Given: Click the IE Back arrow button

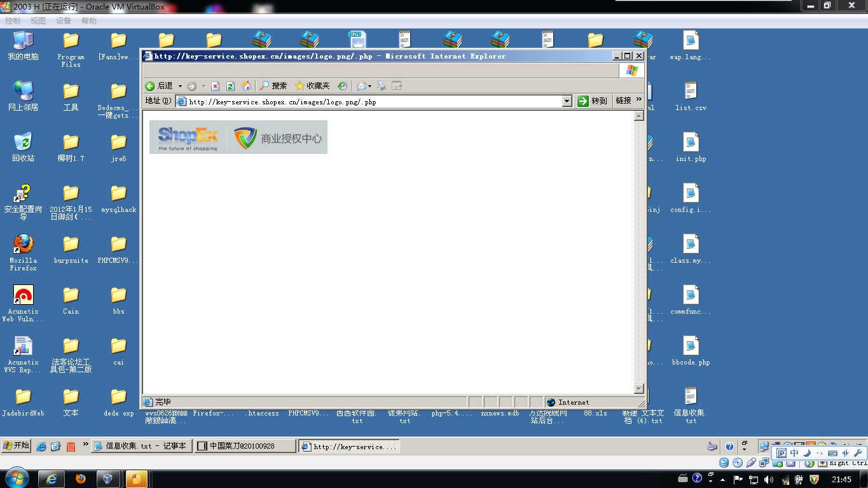Looking at the screenshot, I should pyautogui.click(x=150, y=86).
